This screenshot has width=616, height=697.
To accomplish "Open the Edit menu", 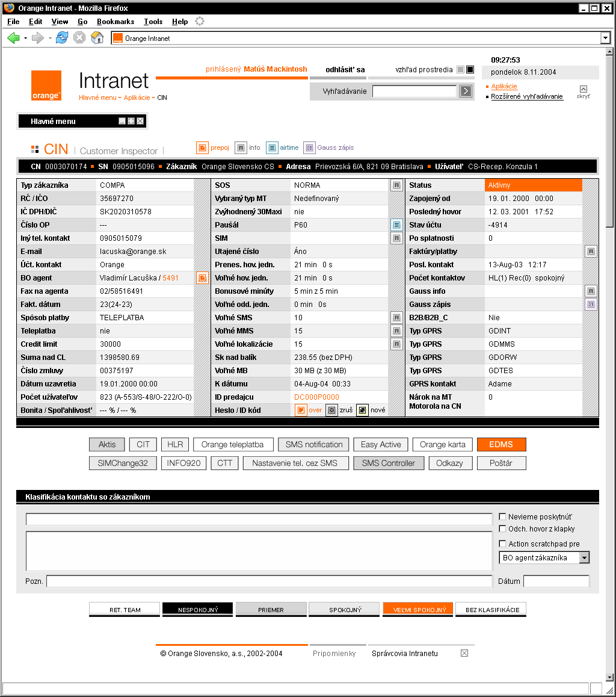I will coord(35,21).
